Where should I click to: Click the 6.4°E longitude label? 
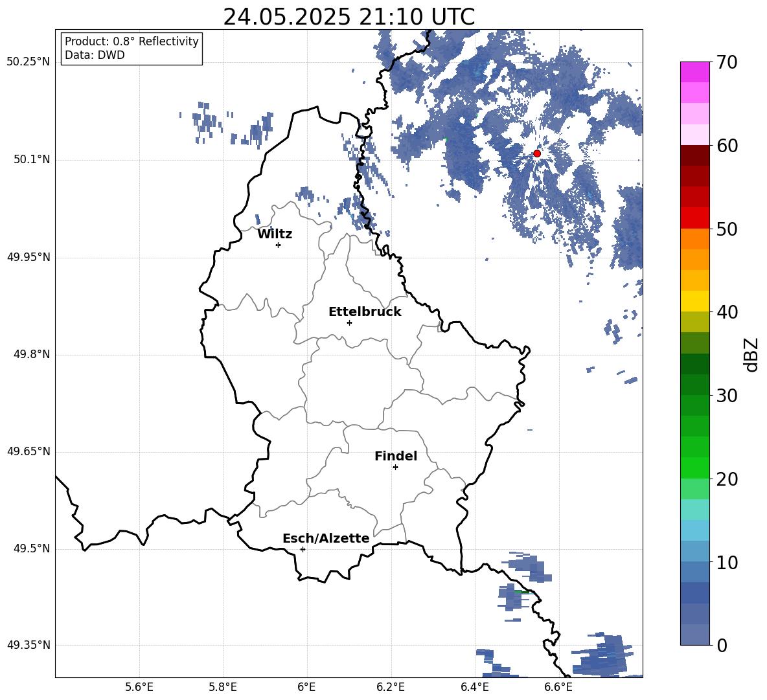tap(474, 687)
